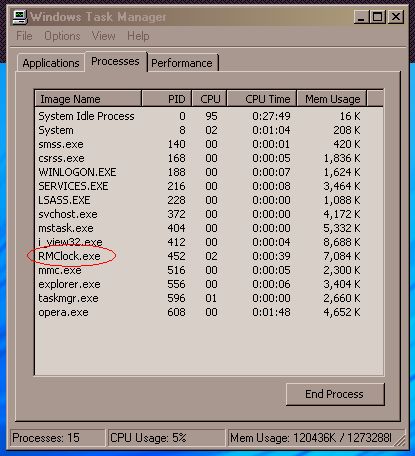Click the 0:27:49 CPU Time value
Screen dimensions: 415x456
tap(271, 116)
